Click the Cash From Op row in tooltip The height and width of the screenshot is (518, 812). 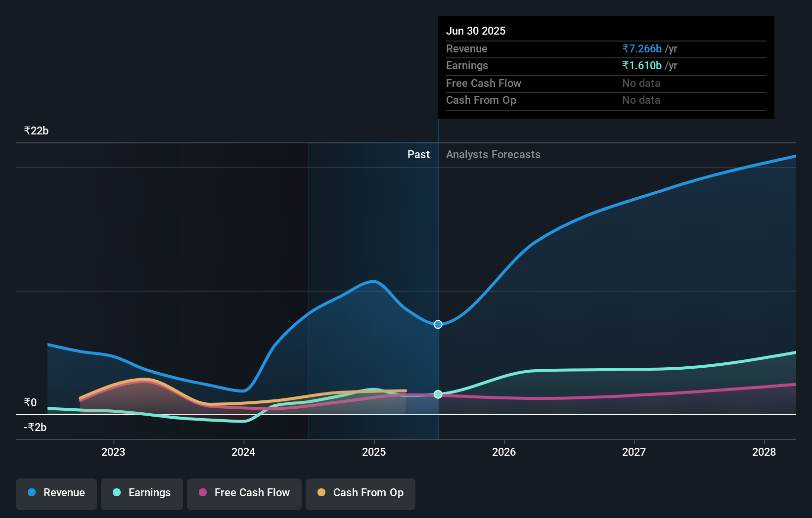coord(606,100)
